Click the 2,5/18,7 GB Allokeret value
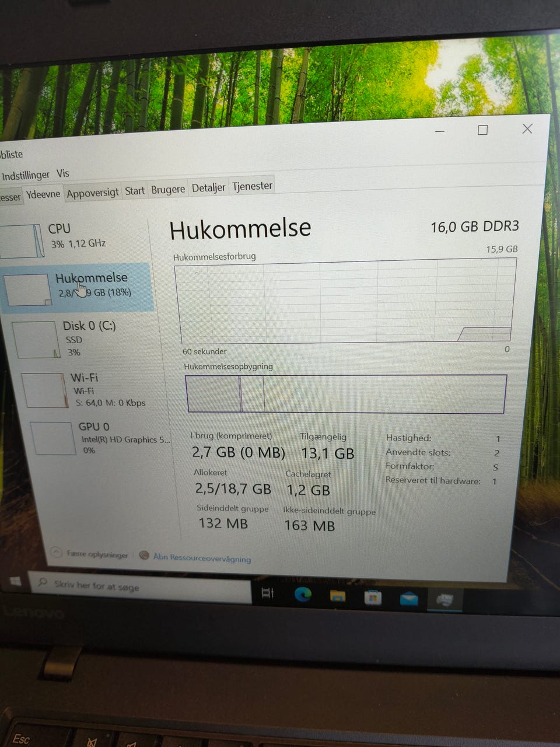This screenshot has width=560, height=747. tap(233, 488)
